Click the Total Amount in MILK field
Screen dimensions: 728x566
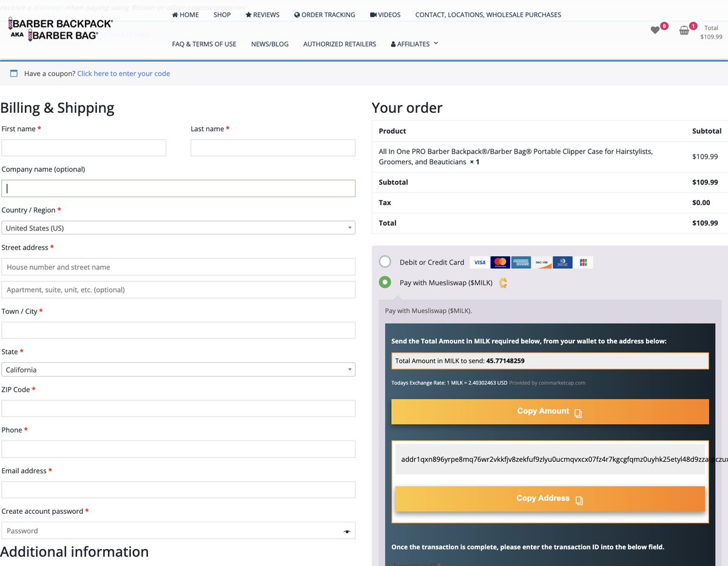550,360
